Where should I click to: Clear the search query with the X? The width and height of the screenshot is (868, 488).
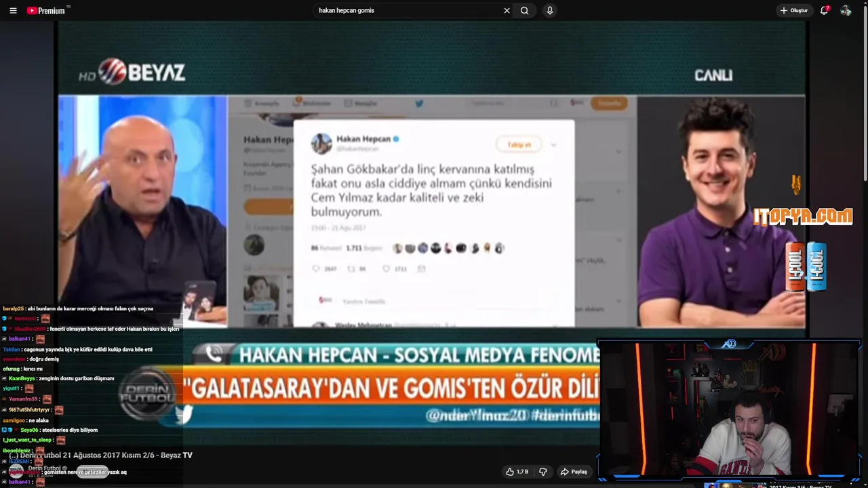pos(507,10)
